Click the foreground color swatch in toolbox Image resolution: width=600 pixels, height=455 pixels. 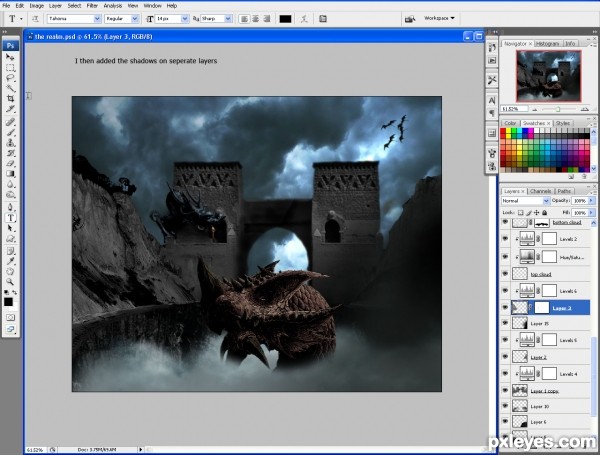pos(8,302)
